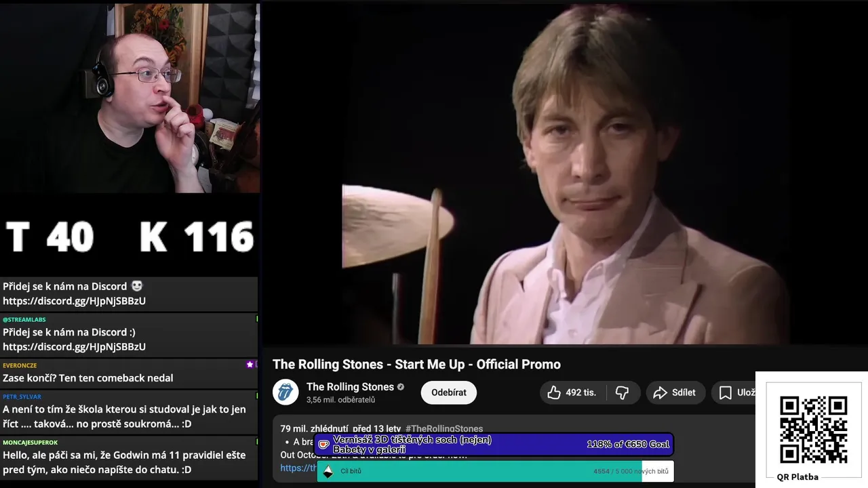Click the MONCAJESUPEROK username in chat
This screenshot has height=488, width=868.
pos(30,443)
